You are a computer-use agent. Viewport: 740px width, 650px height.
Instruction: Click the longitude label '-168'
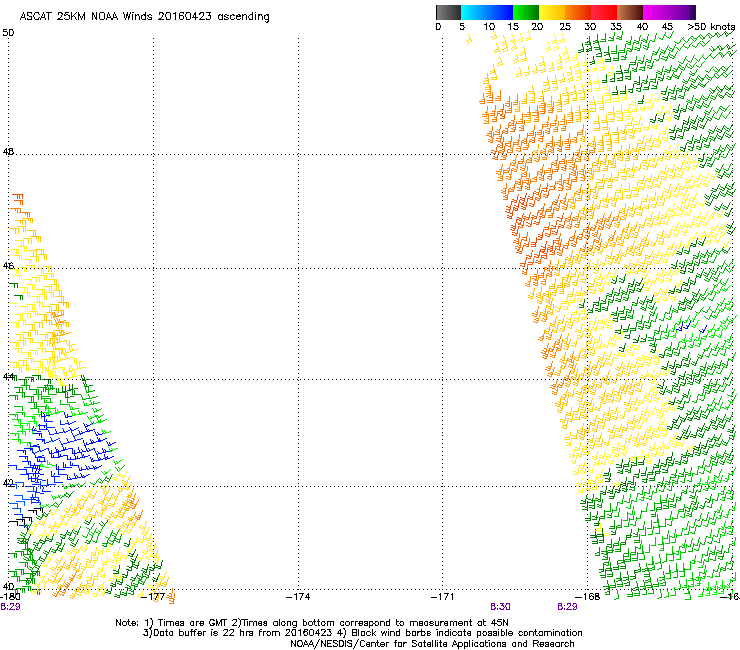tap(588, 597)
